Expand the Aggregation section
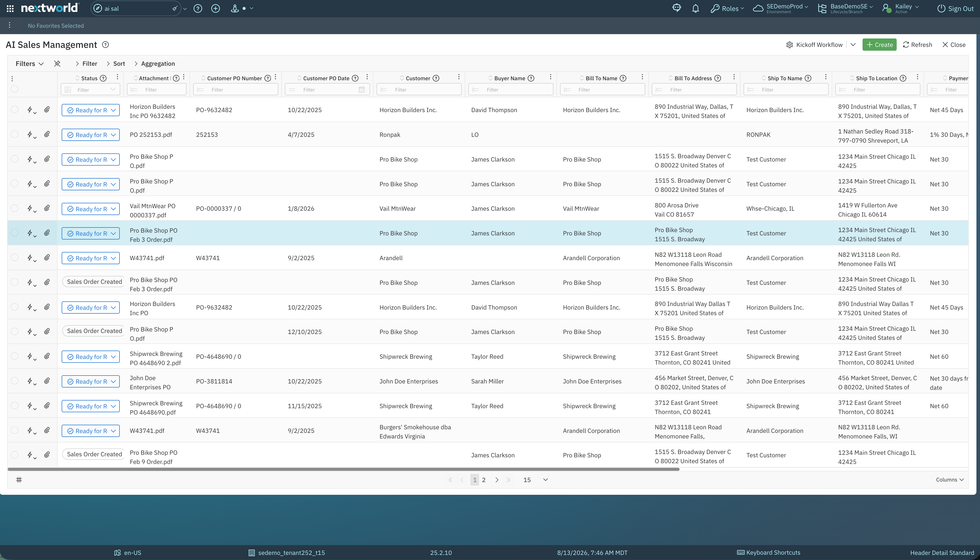 [x=154, y=63]
